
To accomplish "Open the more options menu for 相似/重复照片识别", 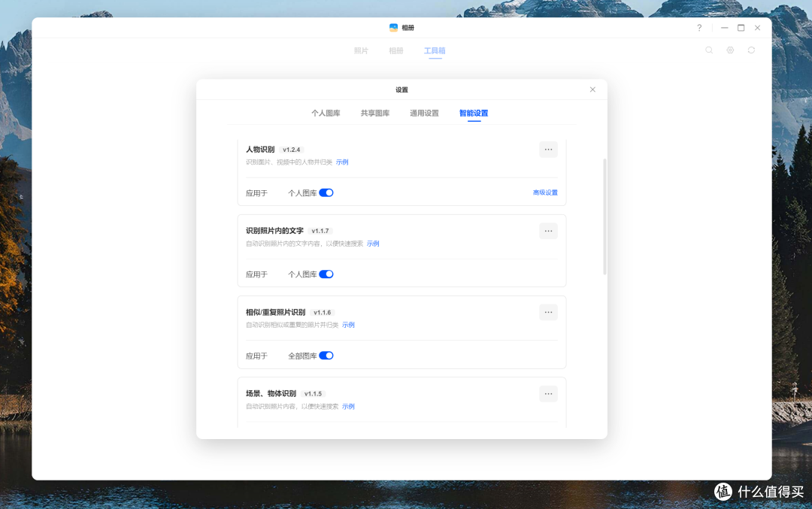I will pyautogui.click(x=548, y=312).
